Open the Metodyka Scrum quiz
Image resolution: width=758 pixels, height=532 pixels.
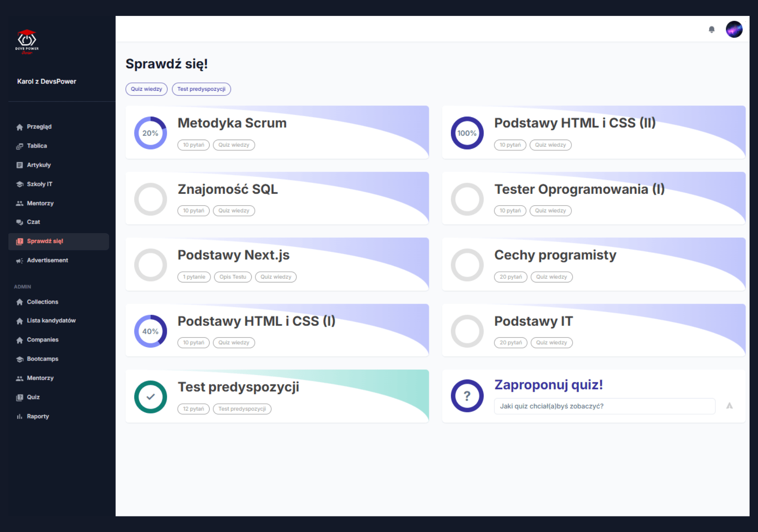click(x=232, y=123)
